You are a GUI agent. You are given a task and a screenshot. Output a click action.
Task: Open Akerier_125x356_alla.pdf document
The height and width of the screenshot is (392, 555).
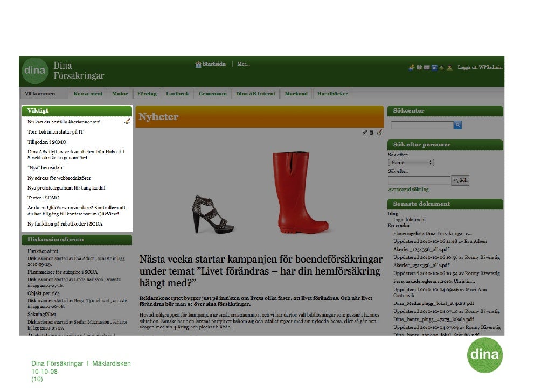click(421, 249)
